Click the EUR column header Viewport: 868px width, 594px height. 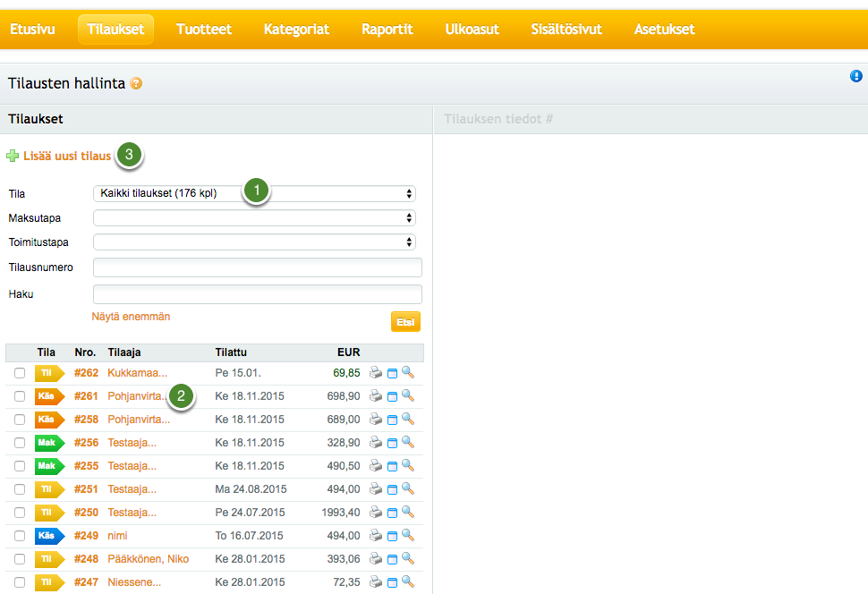point(349,352)
